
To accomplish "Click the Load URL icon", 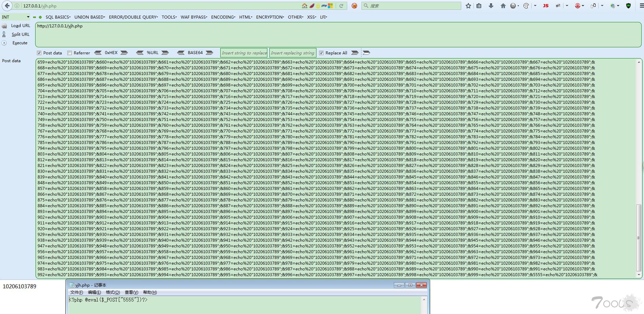I will click(x=4, y=26).
